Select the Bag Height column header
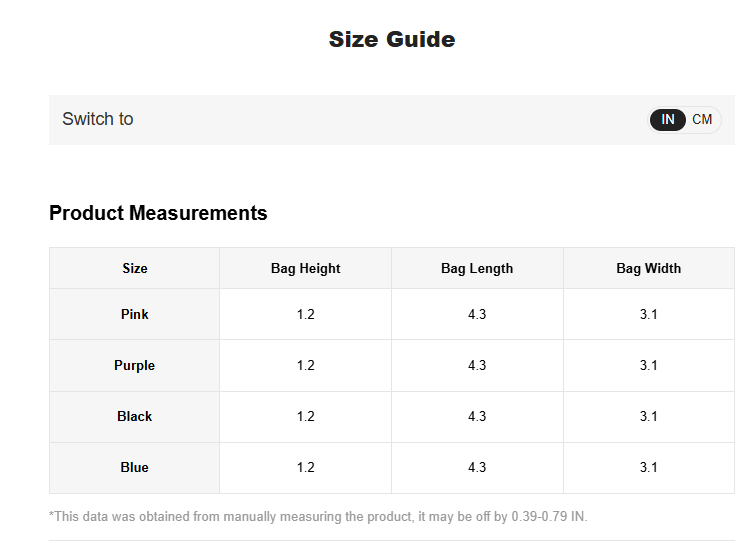Viewport: 746px width, 544px height. 305,268
